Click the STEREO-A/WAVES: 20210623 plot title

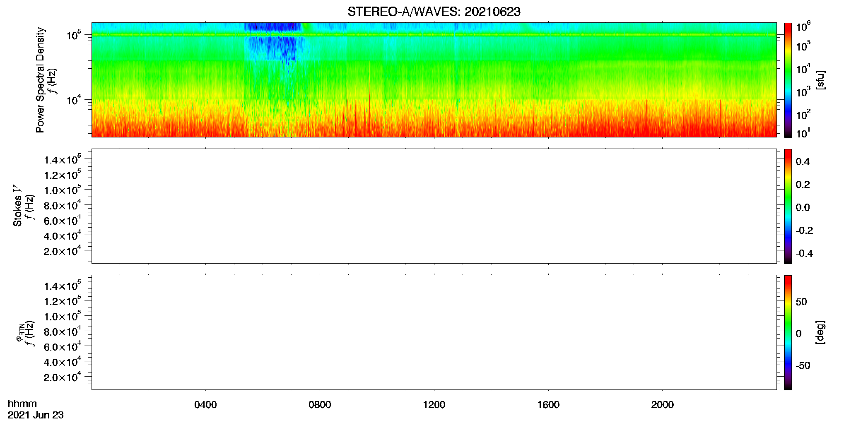tap(434, 12)
